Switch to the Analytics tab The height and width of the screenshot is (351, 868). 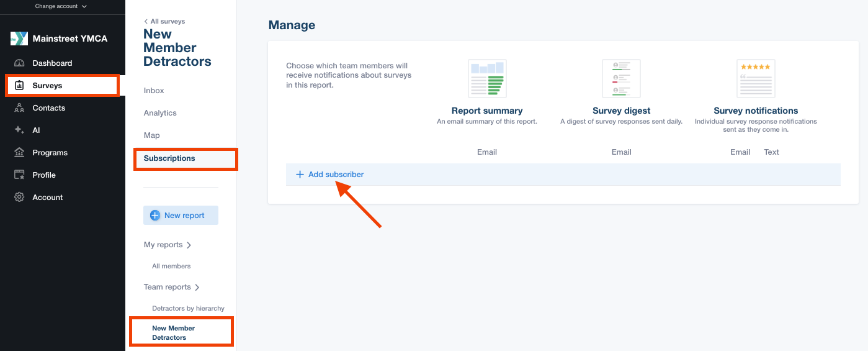click(160, 113)
